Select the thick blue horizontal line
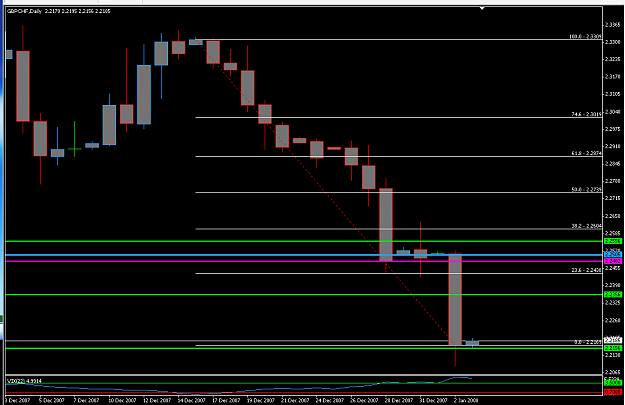The height and width of the screenshot is (405, 625). click(x=303, y=255)
